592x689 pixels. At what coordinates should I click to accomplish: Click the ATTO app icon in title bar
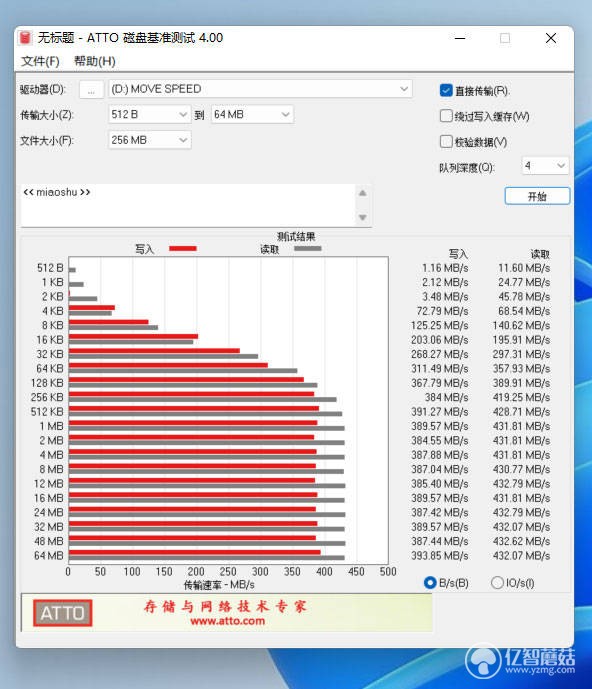coord(25,38)
